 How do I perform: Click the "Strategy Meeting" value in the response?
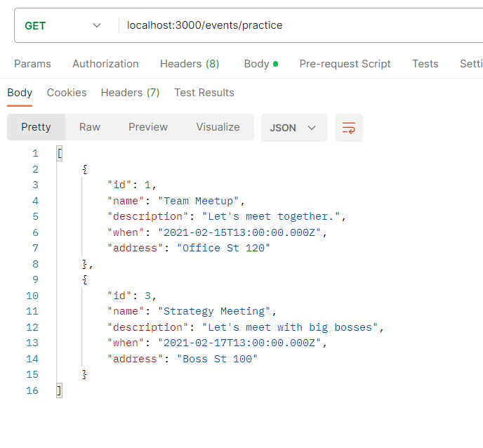point(217,311)
